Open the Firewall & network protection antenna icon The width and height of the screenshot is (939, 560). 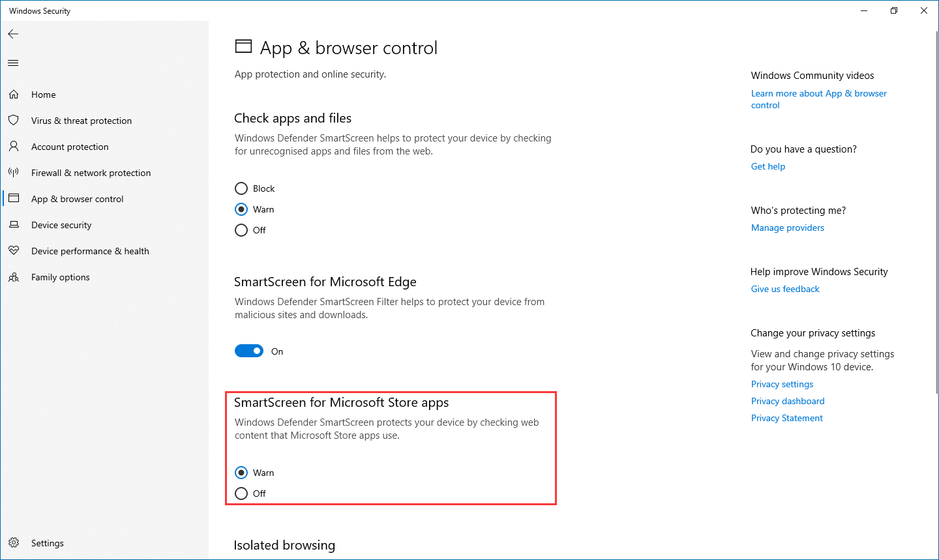pyautogui.click(x=14, y=173)
